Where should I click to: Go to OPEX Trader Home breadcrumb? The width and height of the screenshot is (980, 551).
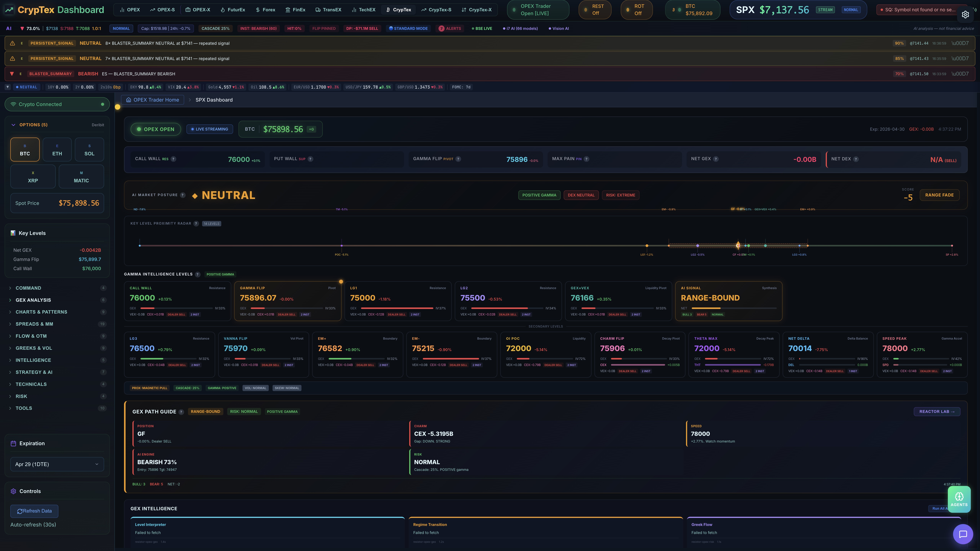153,100
